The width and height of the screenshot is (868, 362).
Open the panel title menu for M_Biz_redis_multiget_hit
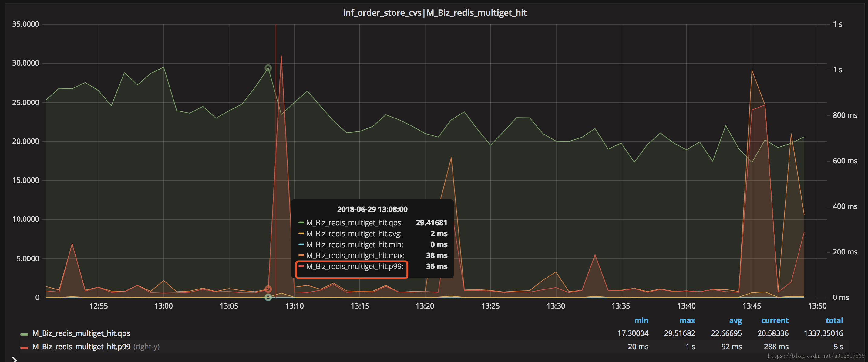pyautogui.click(x=434, y=13)
